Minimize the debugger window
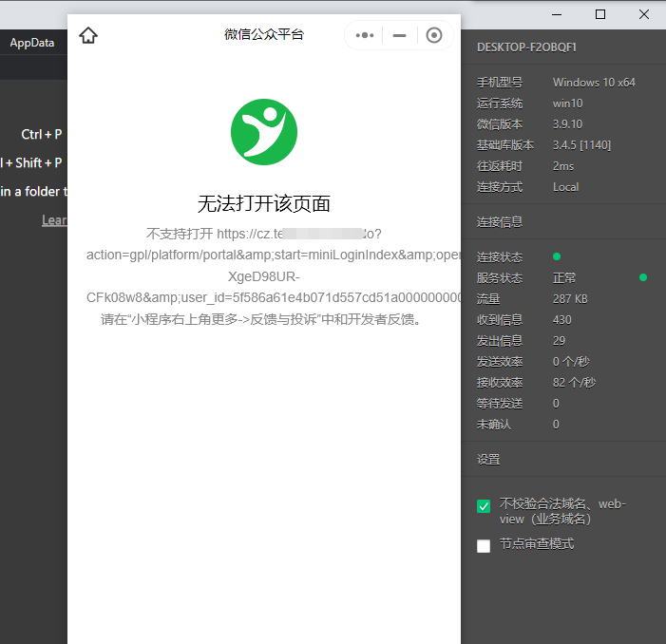This screenshot has height=644, width=666. 557,14
